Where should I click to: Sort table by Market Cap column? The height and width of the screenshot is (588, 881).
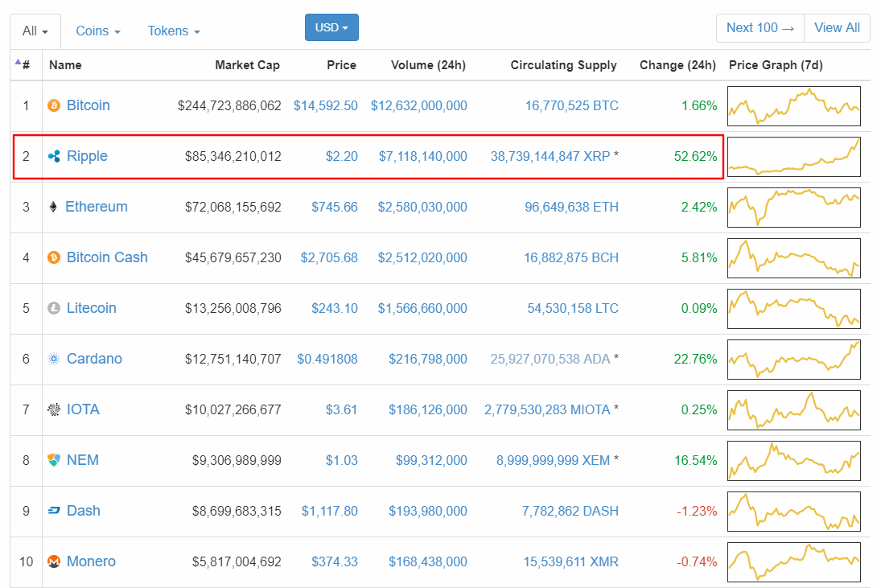[247, 65]
